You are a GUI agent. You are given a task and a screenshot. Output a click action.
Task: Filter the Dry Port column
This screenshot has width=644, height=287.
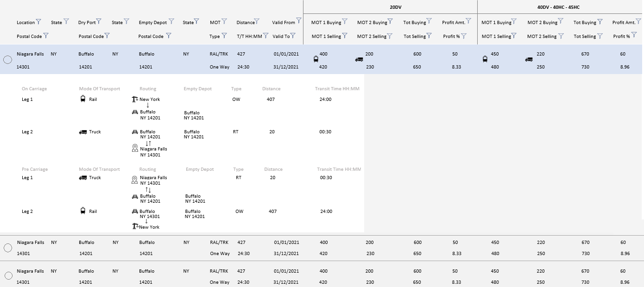[100, 22]
